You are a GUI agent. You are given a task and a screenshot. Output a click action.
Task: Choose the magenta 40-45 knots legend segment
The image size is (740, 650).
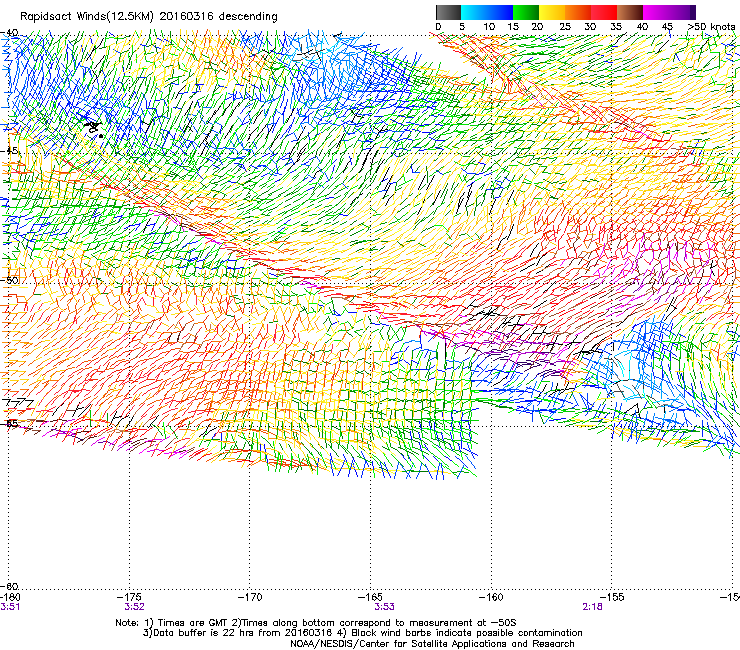[656, 12]
